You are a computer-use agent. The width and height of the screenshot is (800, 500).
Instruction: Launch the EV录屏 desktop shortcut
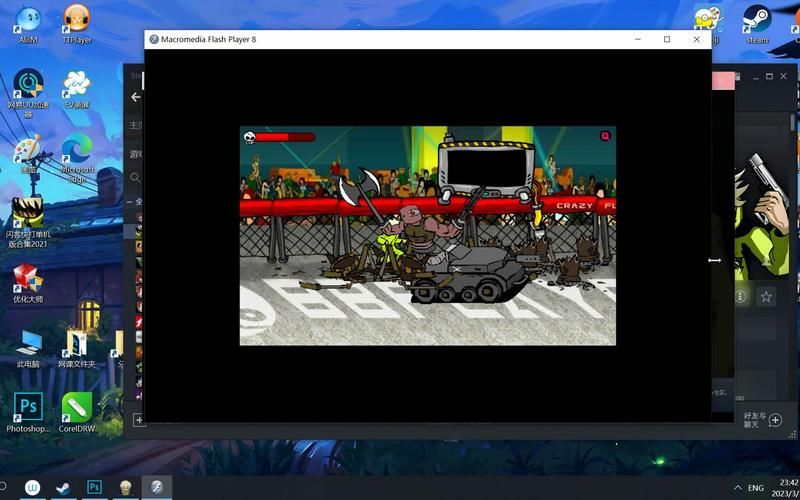[77, 89]
